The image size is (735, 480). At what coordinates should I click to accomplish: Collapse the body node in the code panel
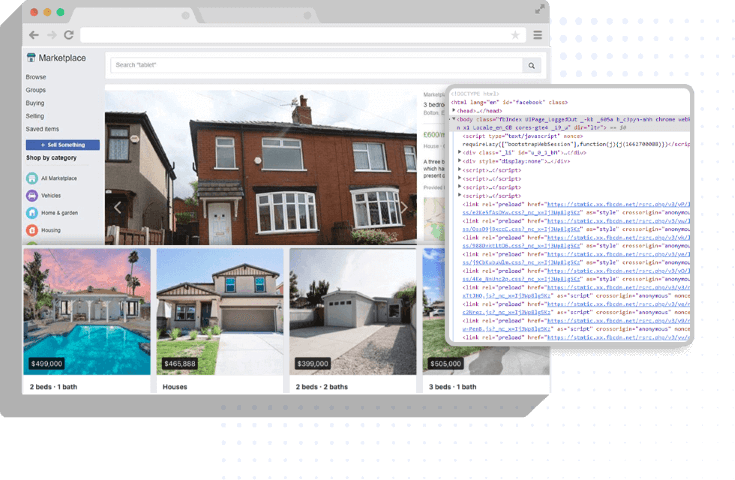(x=454, y=119)
